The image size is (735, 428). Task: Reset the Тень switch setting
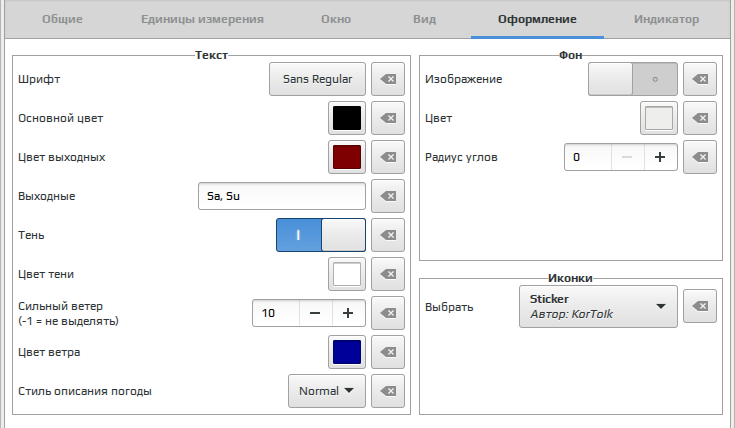[x=388, y=235]
